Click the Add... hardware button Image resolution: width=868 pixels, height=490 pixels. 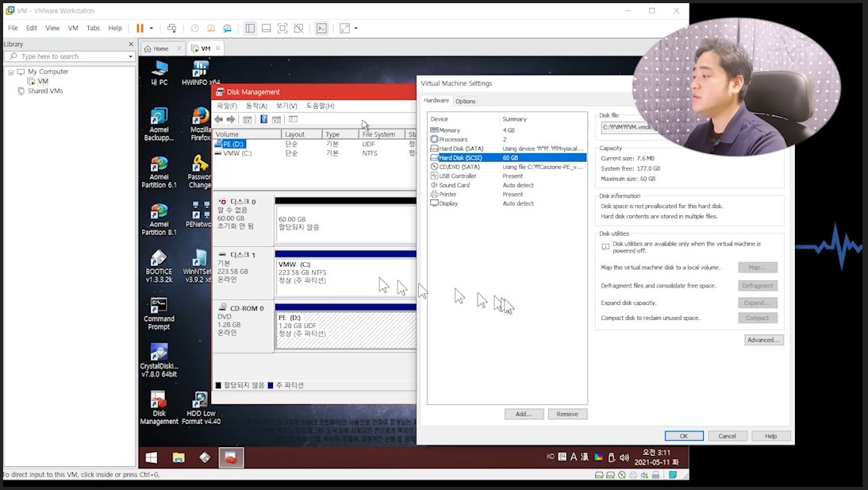(x=524, y=414)
